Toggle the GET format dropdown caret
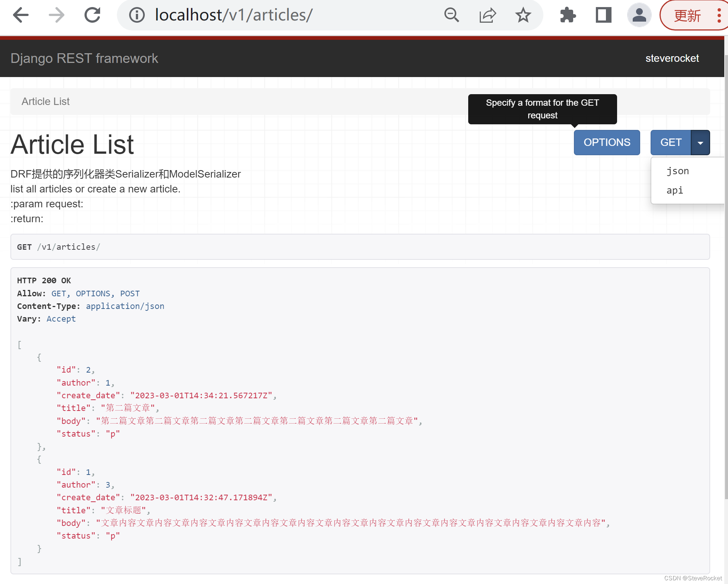The image size is (728, 584). [700, 143]
